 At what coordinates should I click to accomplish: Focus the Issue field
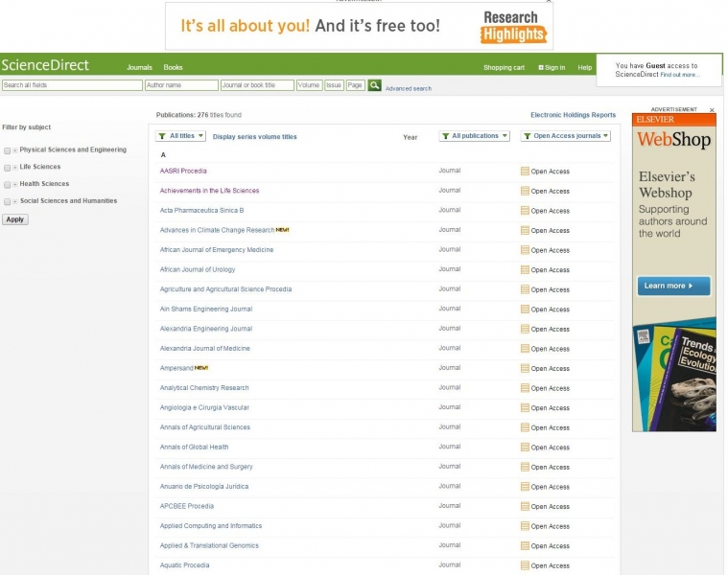click(x=334, y=85)
